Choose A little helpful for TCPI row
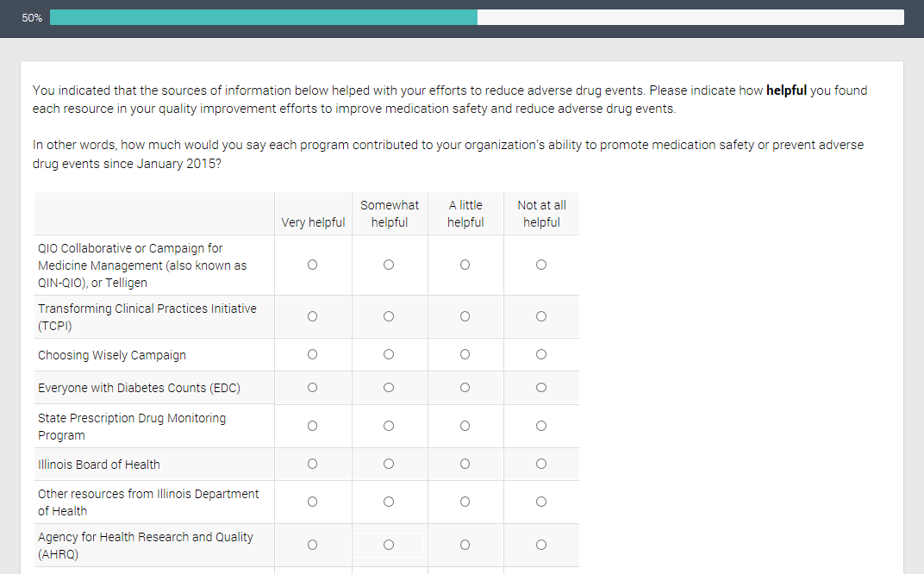The image size is (924, 574). point(465,316)
